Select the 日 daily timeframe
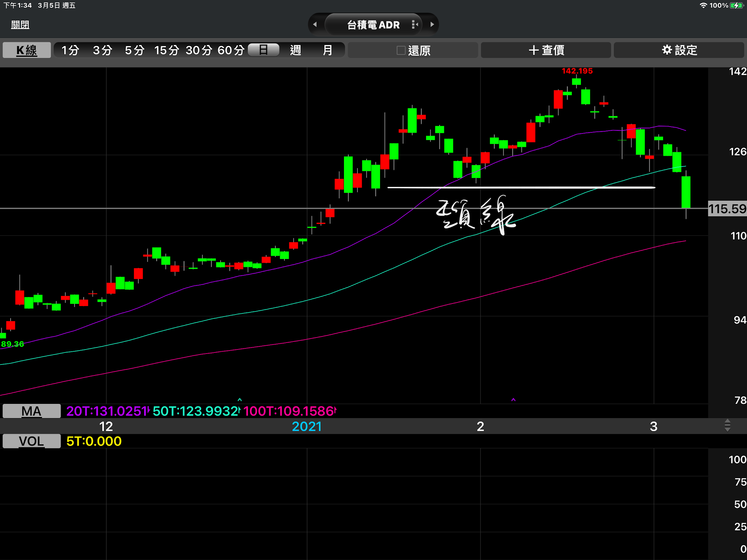The image size is (747, 560). [x=263, y=50]
